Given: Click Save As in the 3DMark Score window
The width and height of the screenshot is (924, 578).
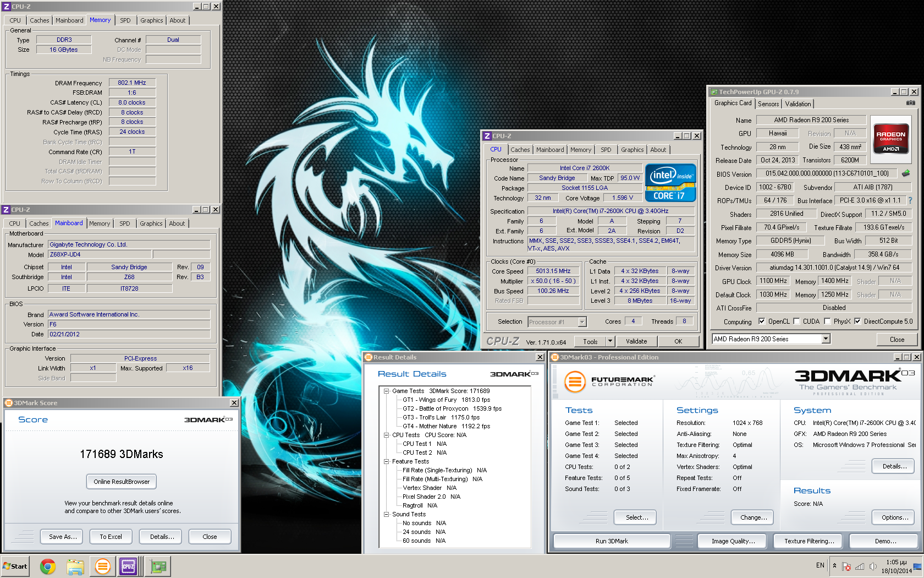Looking at the screenshot, I should click(x=62, y=537).
